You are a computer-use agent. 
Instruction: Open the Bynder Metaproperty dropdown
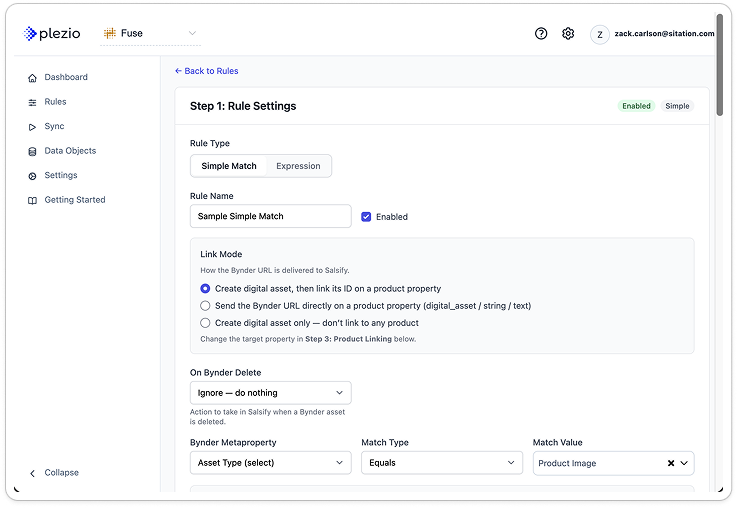click(x=271, y=463)
